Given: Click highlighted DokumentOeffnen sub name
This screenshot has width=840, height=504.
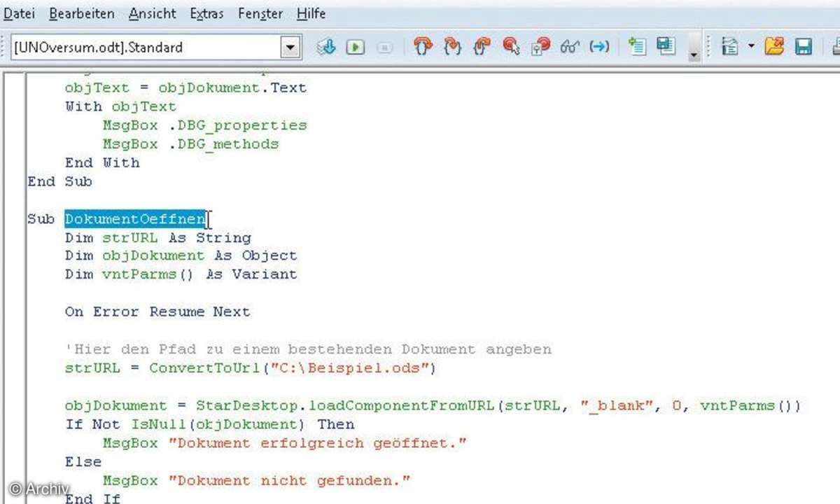Looking at the screenshot, I should click(136, 219).
